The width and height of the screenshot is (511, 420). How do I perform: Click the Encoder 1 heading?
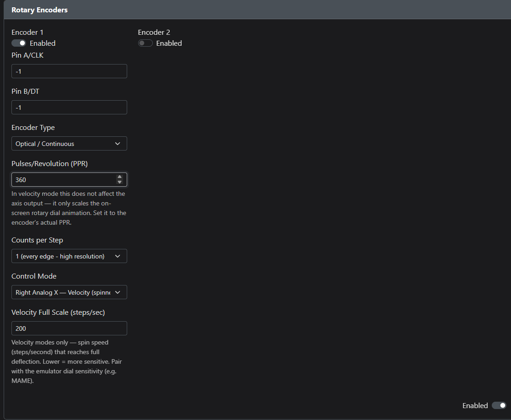27,32
